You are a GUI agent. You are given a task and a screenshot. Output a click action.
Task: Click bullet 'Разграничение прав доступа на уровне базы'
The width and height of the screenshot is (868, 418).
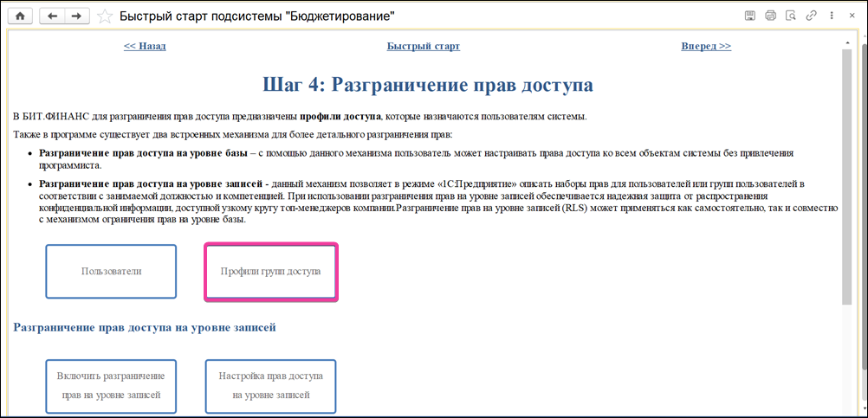(144, 153)
